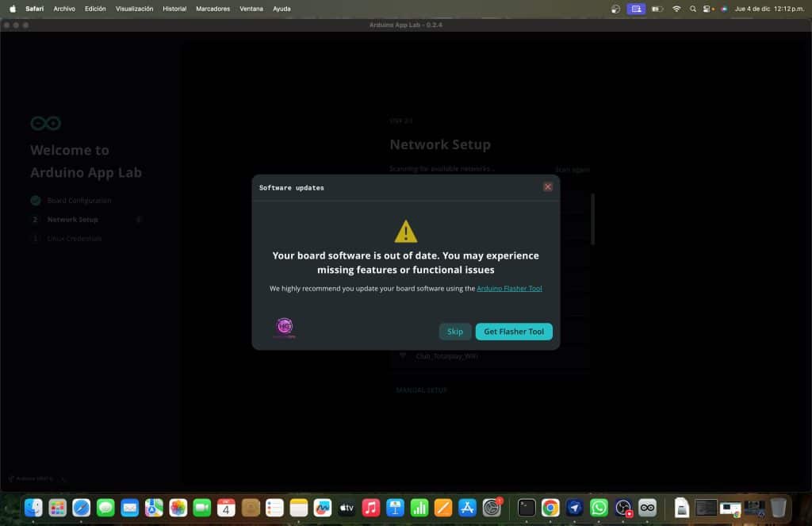
Task: Open Arduino App Lab from the Dock
Action: [647, 508]
